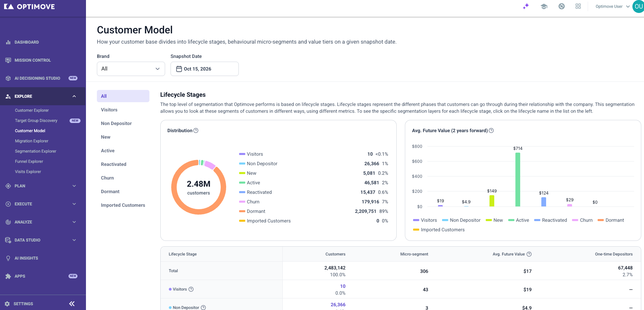
Task: Open Target Group Discovery
Action: tap(36, 121)
